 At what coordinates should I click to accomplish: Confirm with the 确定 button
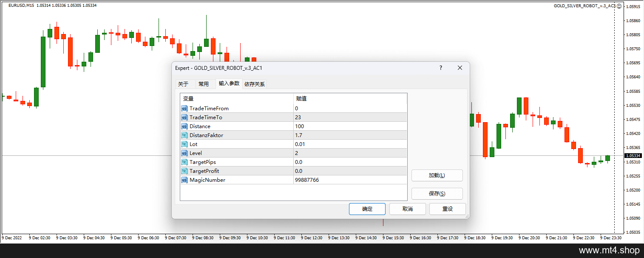click(367, 209)
